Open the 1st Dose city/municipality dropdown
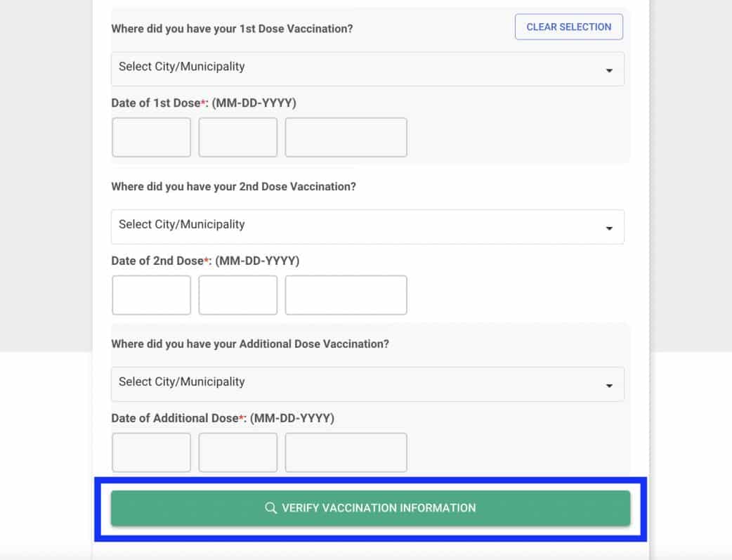The width and height of the screenshot is (732, 560). [367, 68]
